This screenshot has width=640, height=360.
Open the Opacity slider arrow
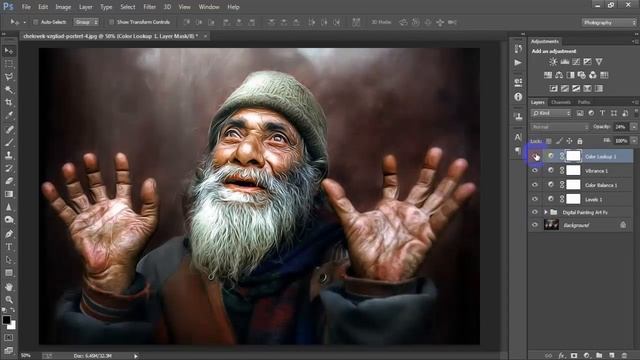point(634,127)
